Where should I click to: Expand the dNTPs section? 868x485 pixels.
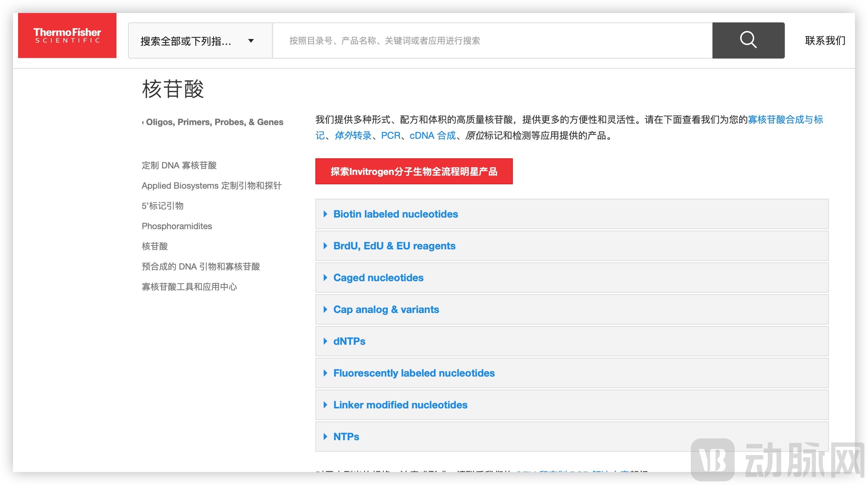pos(349,341)
